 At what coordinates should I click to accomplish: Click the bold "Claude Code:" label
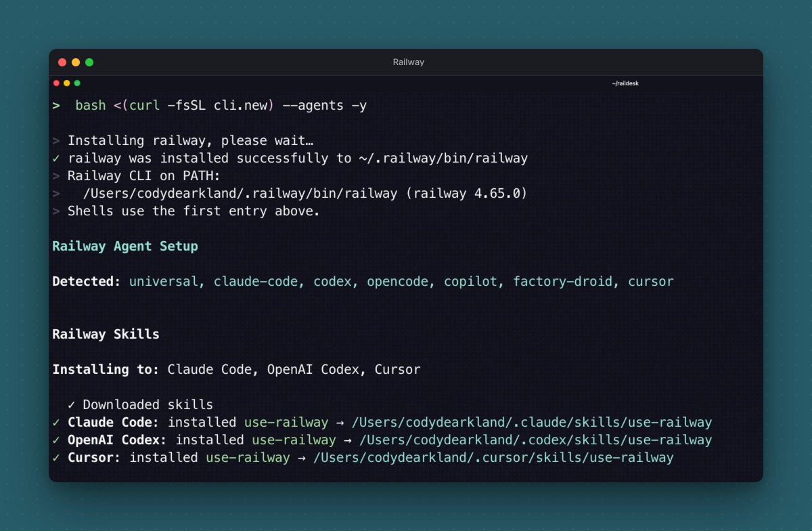coord(114,423)
